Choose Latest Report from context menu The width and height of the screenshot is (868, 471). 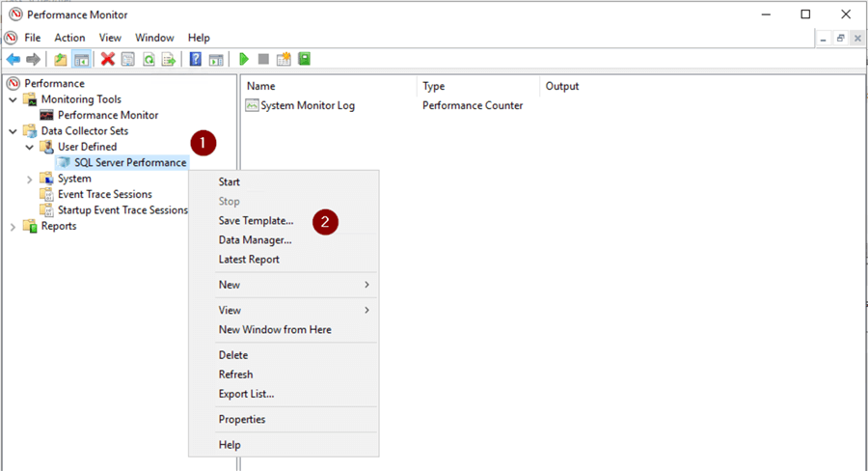coord(249,260)
